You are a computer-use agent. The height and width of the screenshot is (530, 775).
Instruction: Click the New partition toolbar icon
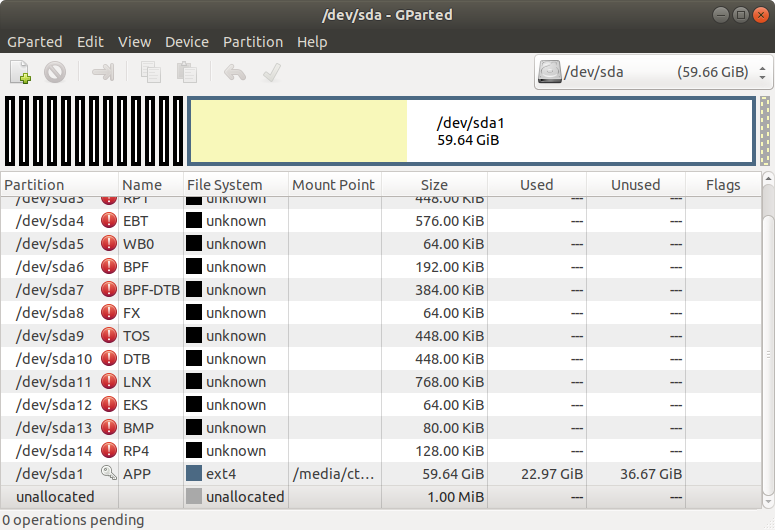20,72
